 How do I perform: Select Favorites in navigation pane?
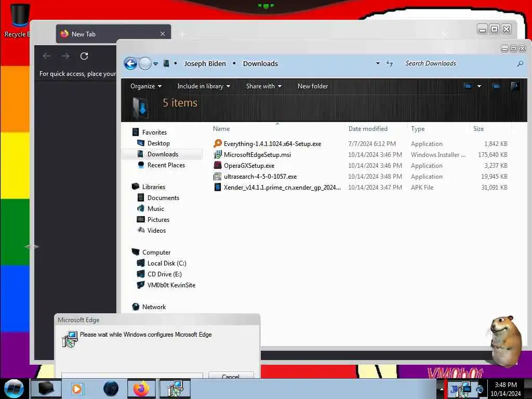point(154,132)
